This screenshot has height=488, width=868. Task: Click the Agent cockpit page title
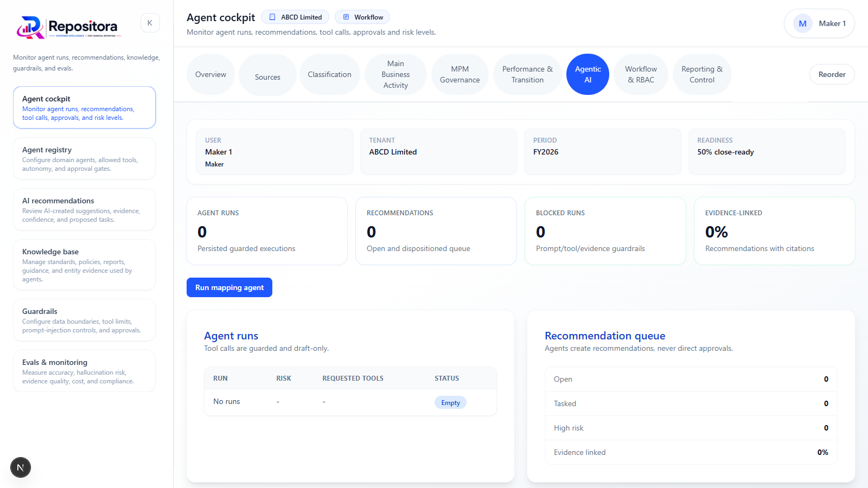(x=221, y=17)
